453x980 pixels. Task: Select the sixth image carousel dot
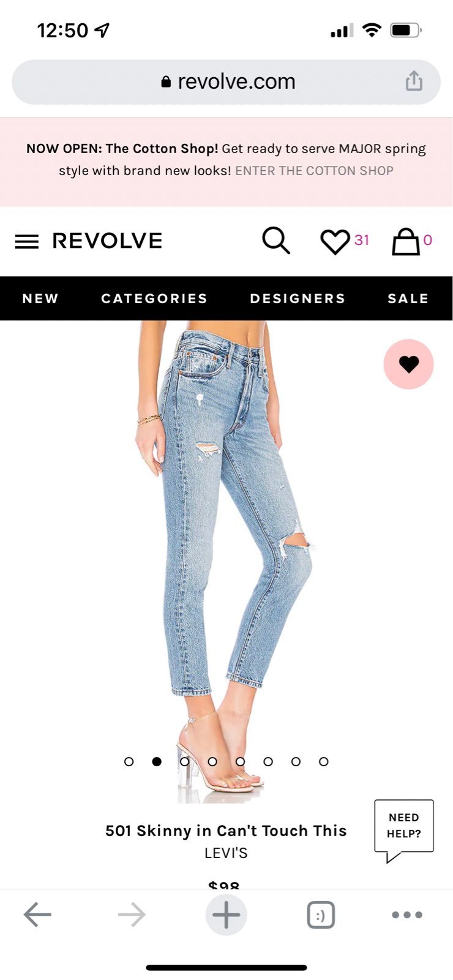[268, 761]
